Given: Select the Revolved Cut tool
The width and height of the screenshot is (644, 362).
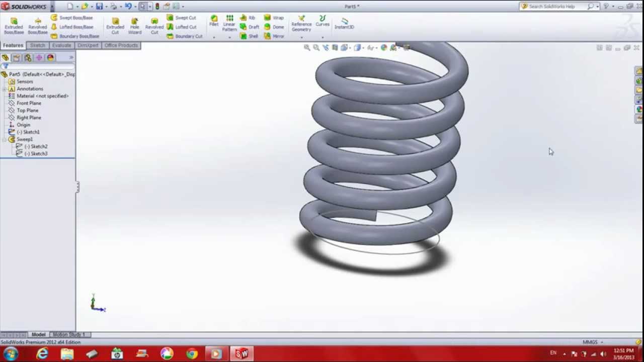Looking at the screenshot, I should point(154,26).
